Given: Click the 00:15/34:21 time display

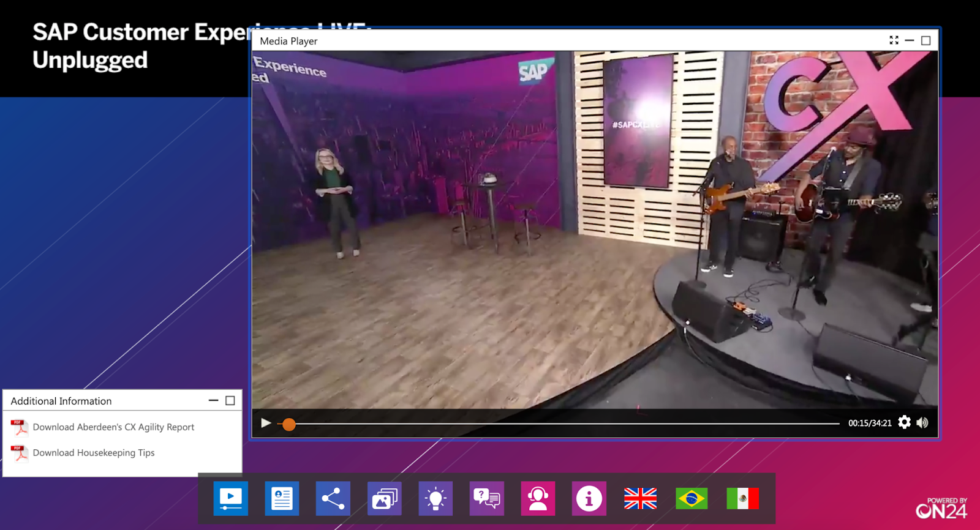Looking at the screenshot, I should point(870,423).
